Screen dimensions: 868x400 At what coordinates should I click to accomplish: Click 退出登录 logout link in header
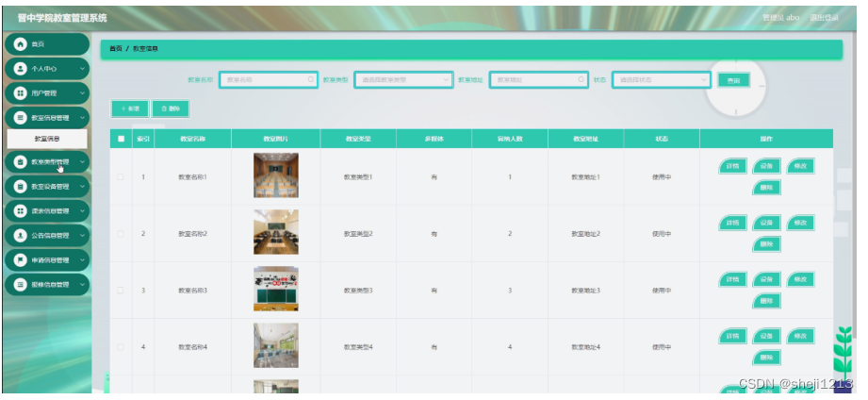(x=825, y=18)
